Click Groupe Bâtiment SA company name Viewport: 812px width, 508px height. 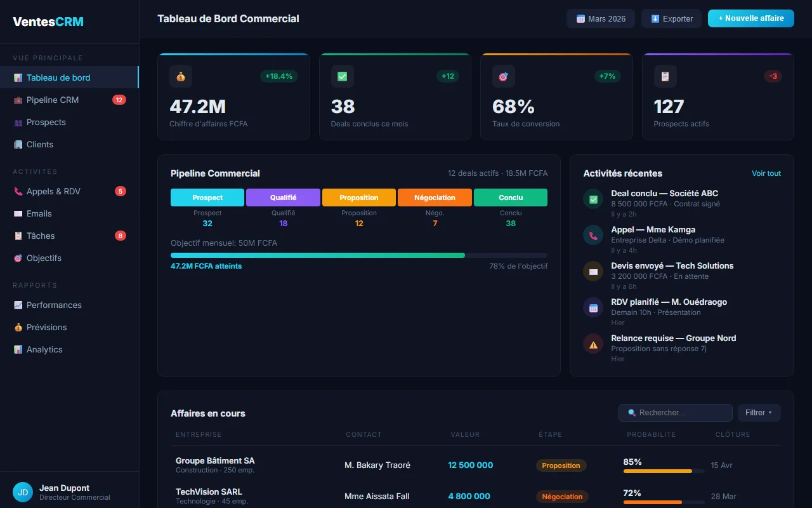coord(215,460)
